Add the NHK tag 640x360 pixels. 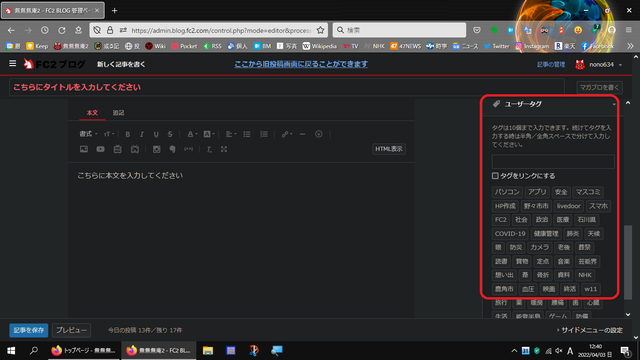(x=584, y=275)
